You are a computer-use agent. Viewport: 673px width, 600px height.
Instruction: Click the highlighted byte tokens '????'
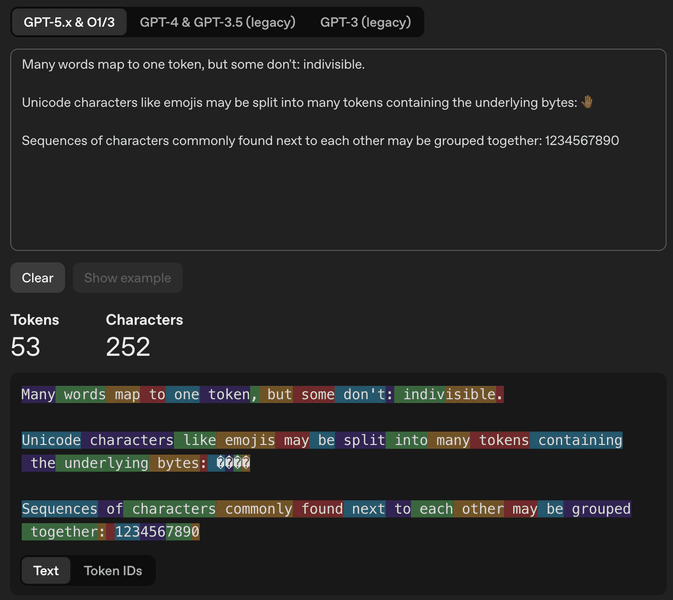(x=233, y=463)
